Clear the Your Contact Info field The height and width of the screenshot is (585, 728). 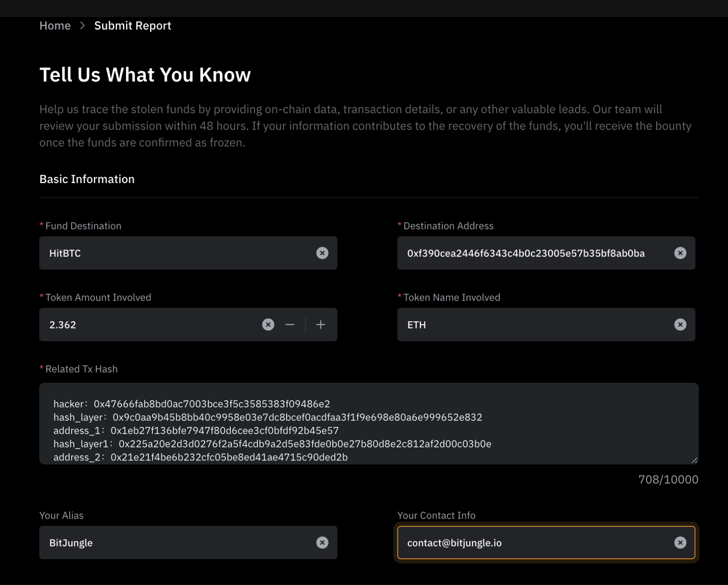[680, 543]
